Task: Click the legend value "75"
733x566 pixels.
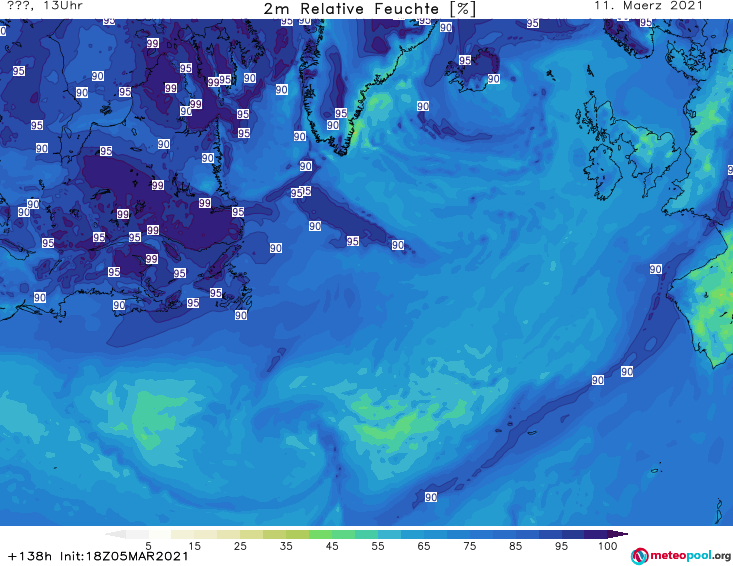Action: tap(469, 546)
